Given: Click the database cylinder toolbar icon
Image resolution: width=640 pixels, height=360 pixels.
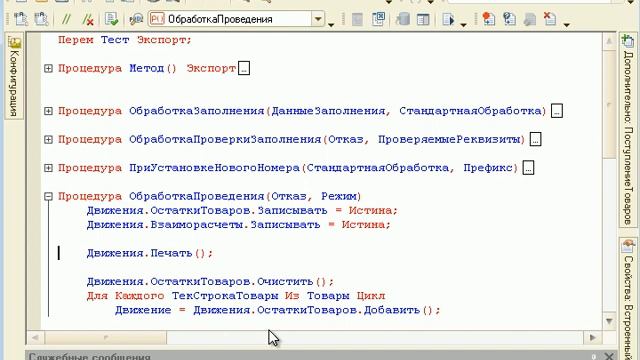Looking at the screenshot, I should (402, 19).
